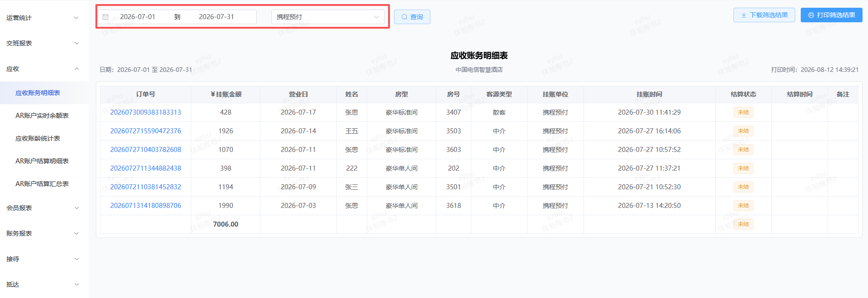Open order 2026072711344882438
This screenshot has height=298, width=868.
pos(145,168)
